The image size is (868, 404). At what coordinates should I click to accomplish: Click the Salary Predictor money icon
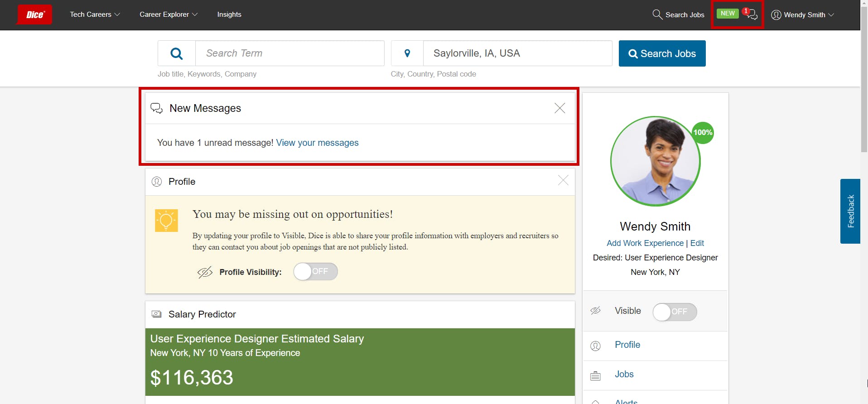click(x=156, y=314)
